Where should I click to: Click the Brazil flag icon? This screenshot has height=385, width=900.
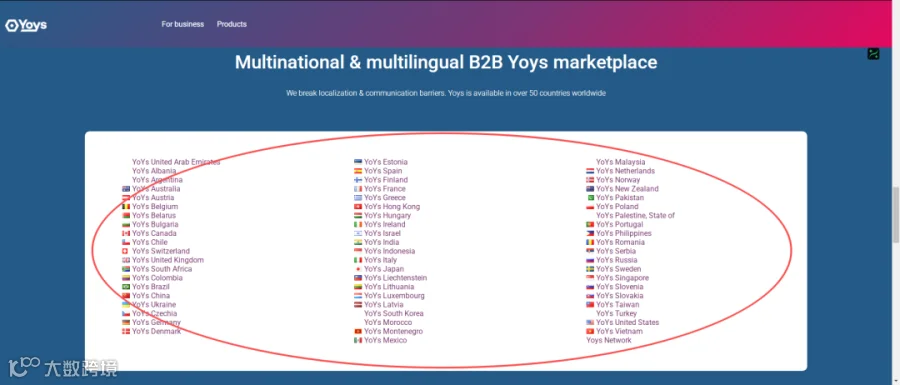[x=126, y=287]
